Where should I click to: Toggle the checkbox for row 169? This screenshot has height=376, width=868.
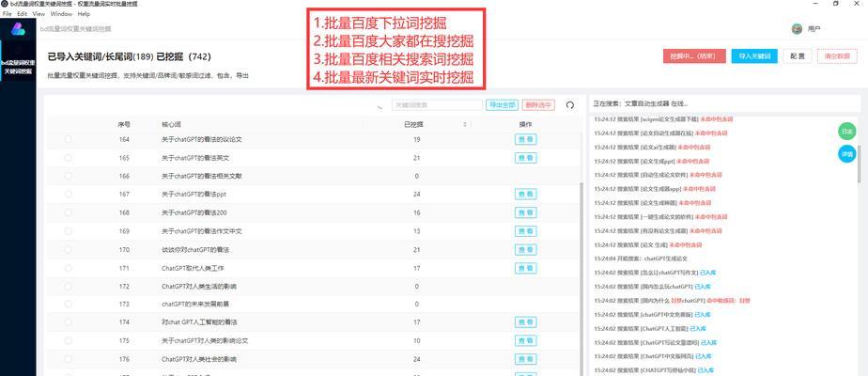(68, 231)
